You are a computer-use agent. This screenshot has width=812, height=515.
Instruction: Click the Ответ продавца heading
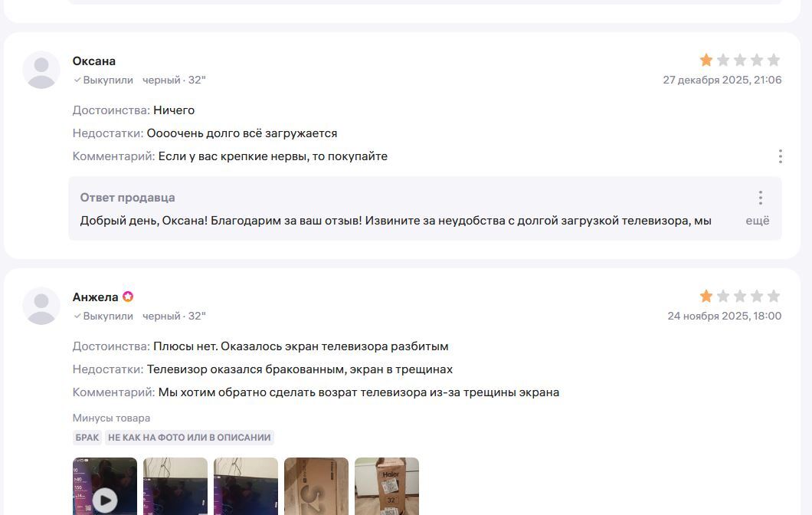click(127, 198)
